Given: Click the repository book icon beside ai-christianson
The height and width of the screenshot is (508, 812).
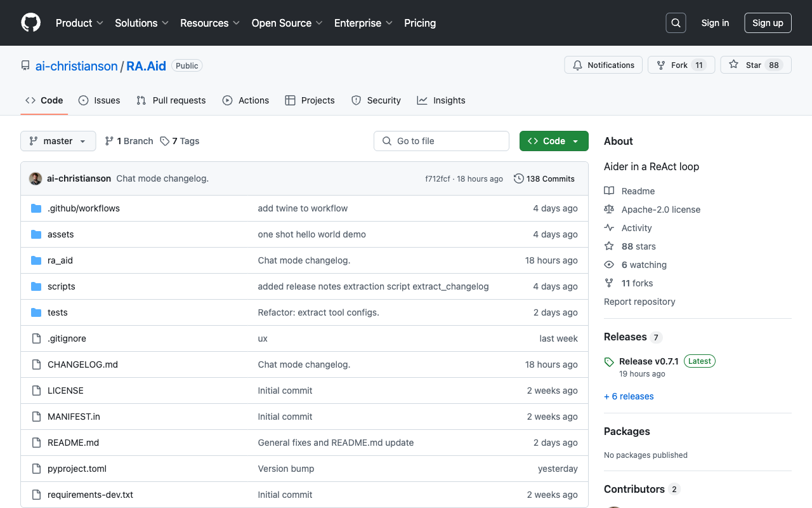Looking at the screenshot, I should [x=25, y=66].
